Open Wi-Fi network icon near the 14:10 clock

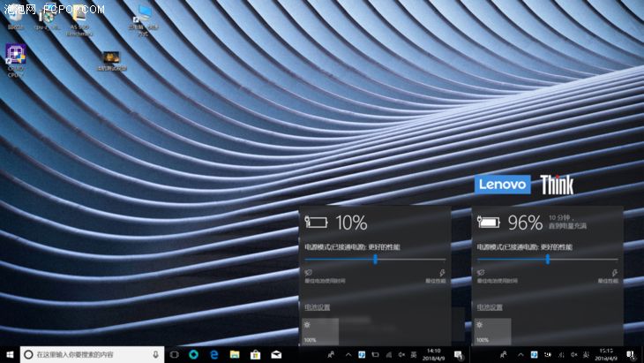tap(388, 354)
